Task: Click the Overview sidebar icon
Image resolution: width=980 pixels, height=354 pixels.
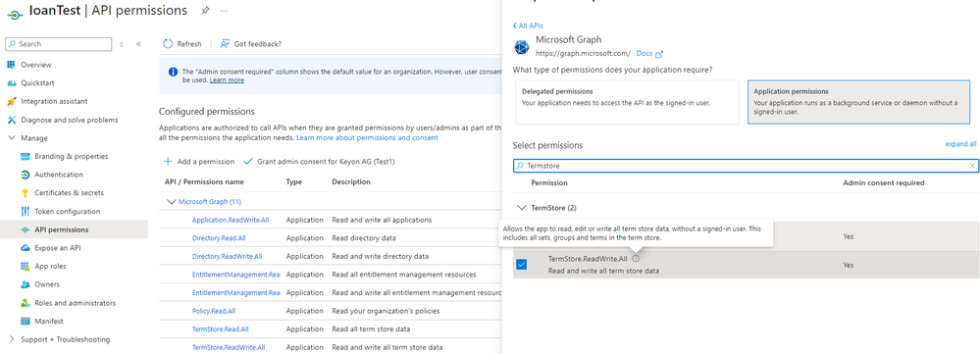Action: pos(11,65)
